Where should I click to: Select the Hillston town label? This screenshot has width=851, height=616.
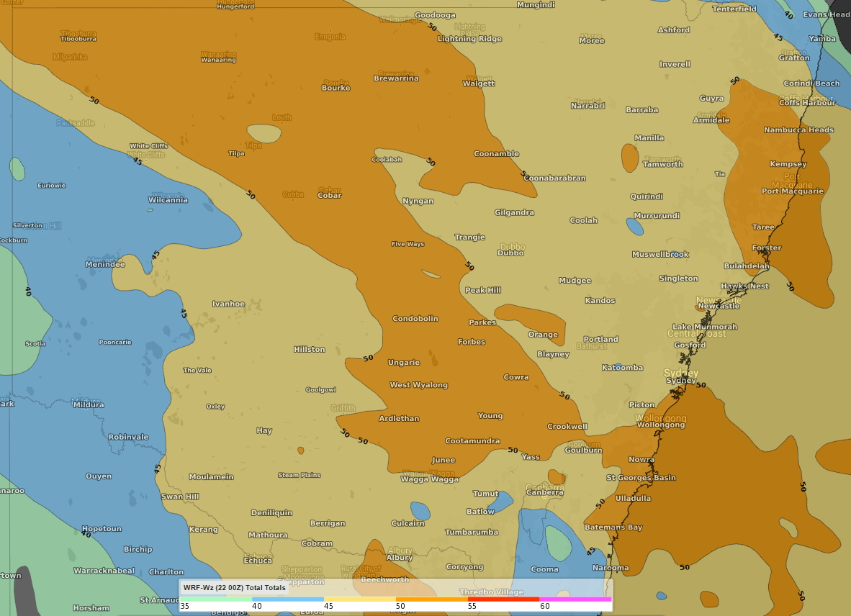pyautogui.click(x=310, y=350)
